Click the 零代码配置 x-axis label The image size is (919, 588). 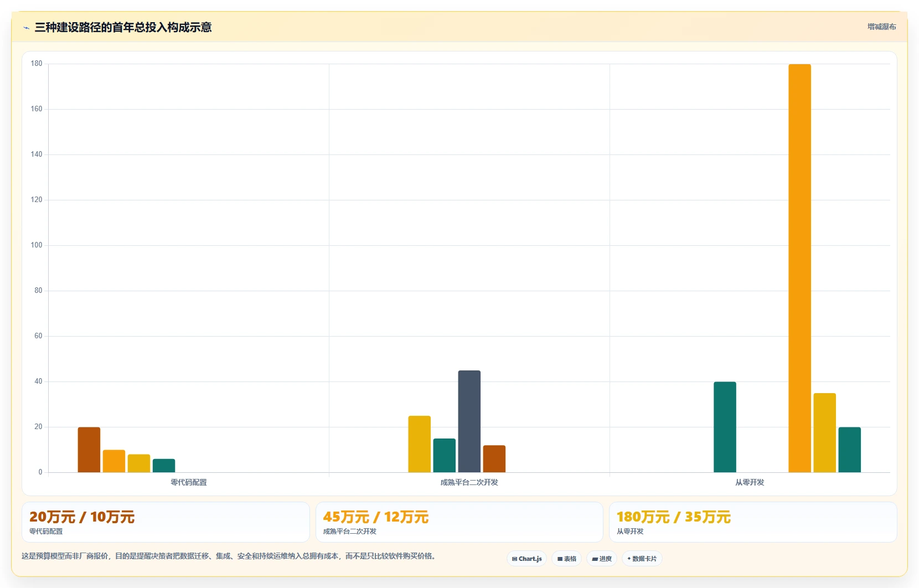189,482
